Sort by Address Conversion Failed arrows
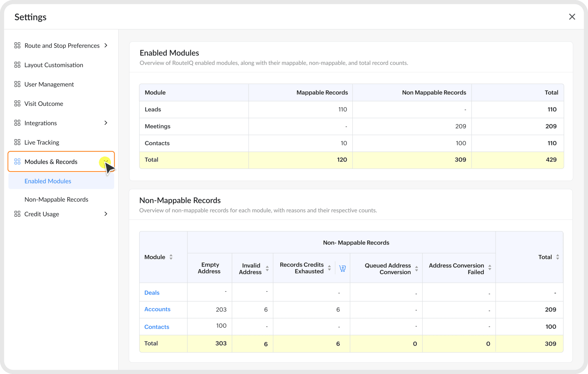Image resolution: width=588 pixels, height=374 pixels. (490, 268)
